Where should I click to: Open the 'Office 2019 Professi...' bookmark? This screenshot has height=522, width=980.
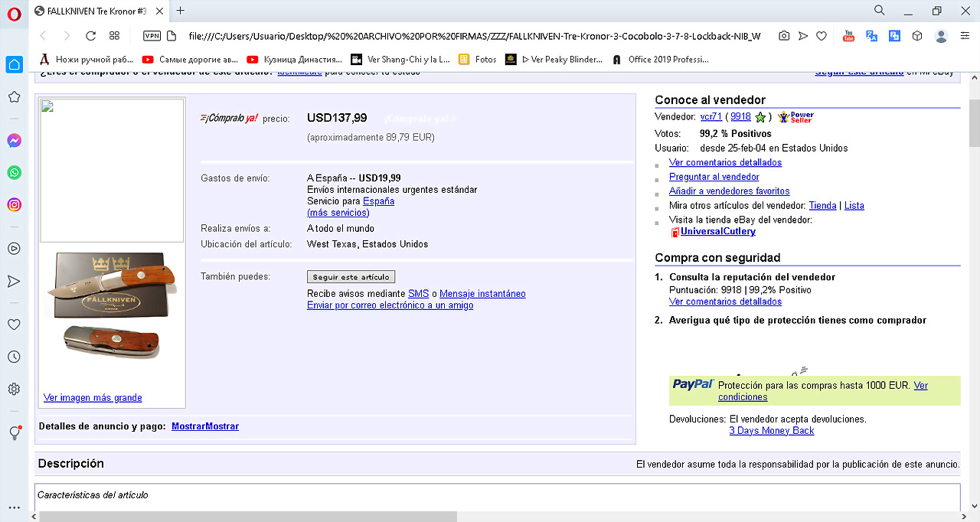660,59
